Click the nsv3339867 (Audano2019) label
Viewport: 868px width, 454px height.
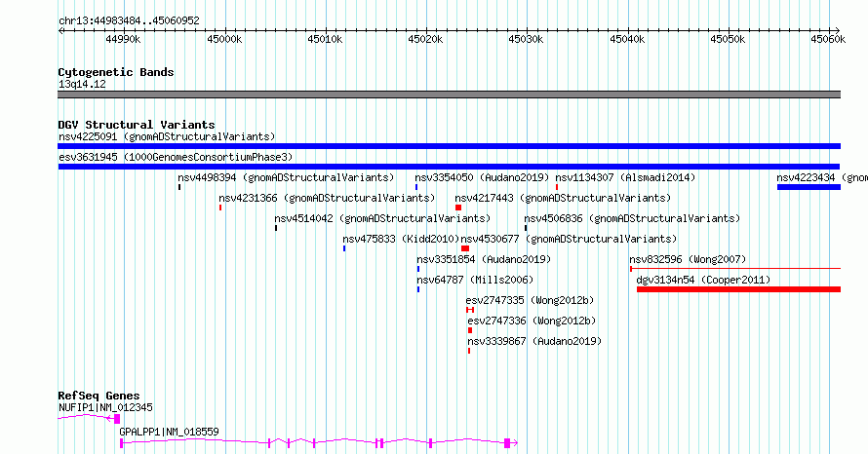point(534,341)
